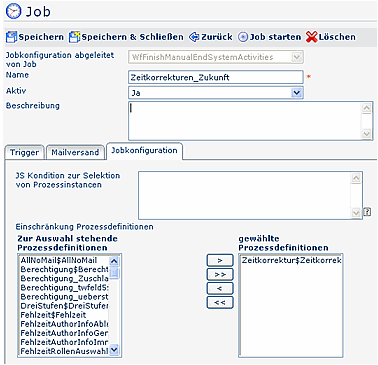Select AllNoMail$AllNoMail in the list

point(64,260)
